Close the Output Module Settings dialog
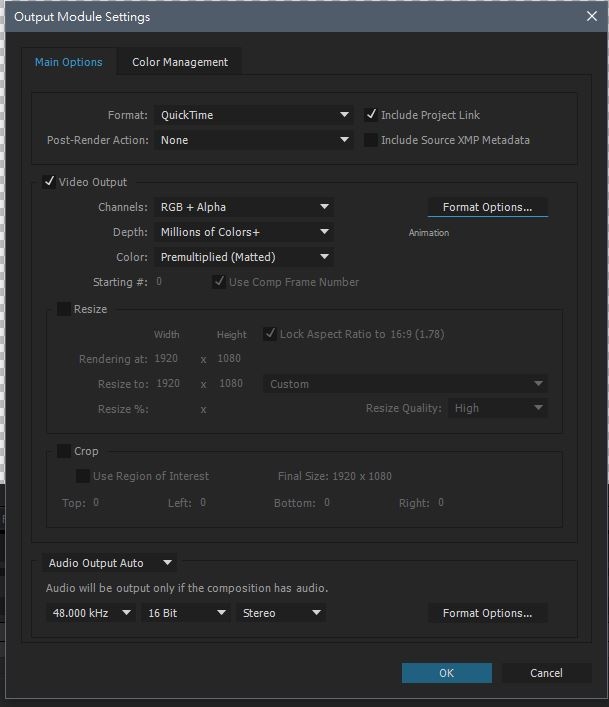609x707 pixels. tap(590, 15)
